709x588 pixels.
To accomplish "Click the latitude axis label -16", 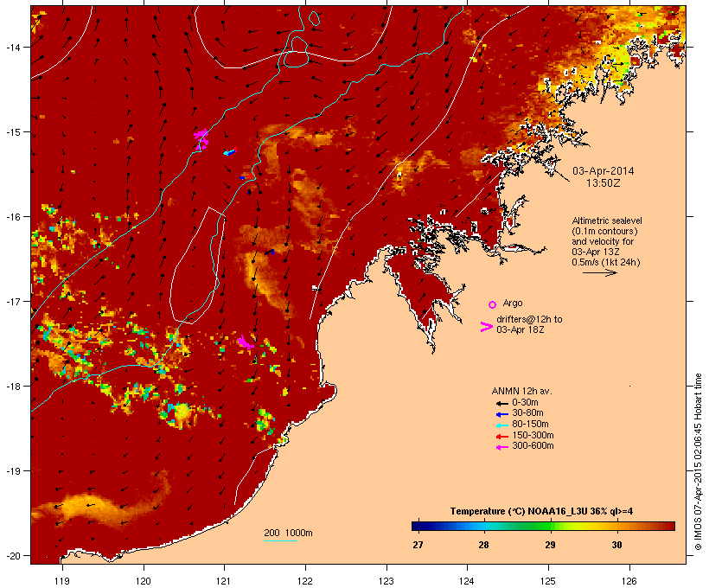I will pos(12,217).
